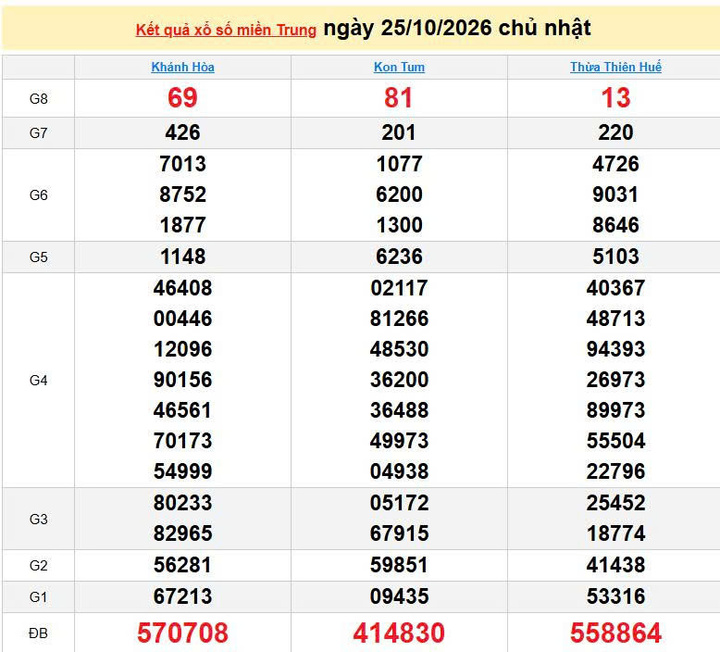This screenshot has height=652, width=720.
Task: Click Khánh Hòa special prize 570708
Action: (x=183, y=633)
